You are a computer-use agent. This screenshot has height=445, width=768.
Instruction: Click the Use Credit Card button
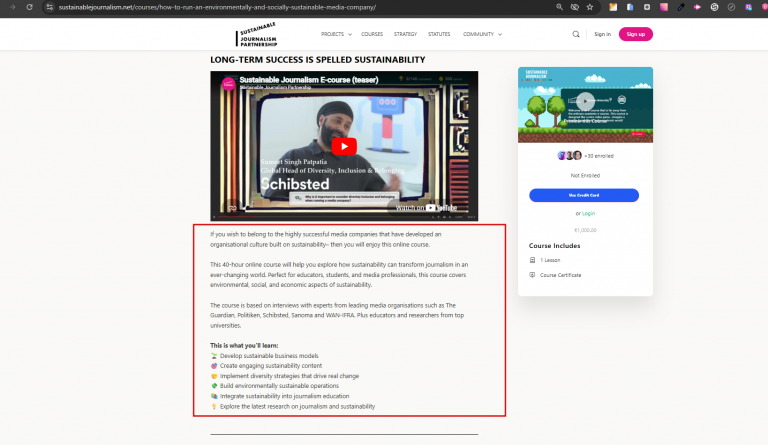pyautogui.click(x=584, y=195)
